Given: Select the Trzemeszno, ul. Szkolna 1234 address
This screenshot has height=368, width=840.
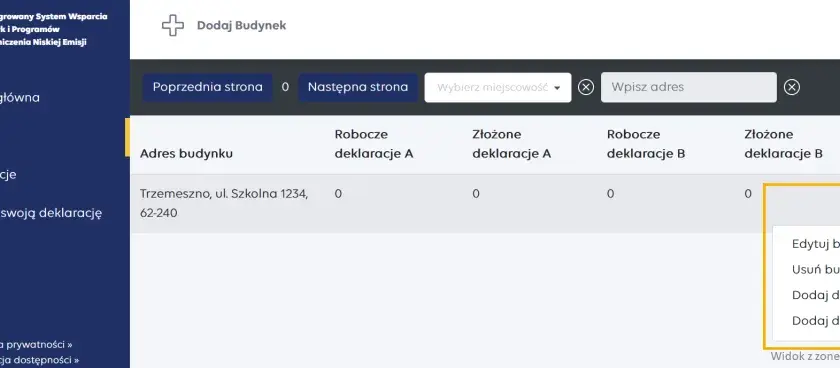Looking at the screenshot, I should click(x=224, y=204).
